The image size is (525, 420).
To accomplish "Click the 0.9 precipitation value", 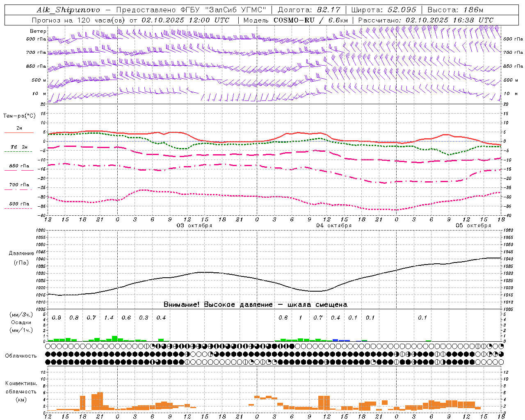I will [57, 318].
